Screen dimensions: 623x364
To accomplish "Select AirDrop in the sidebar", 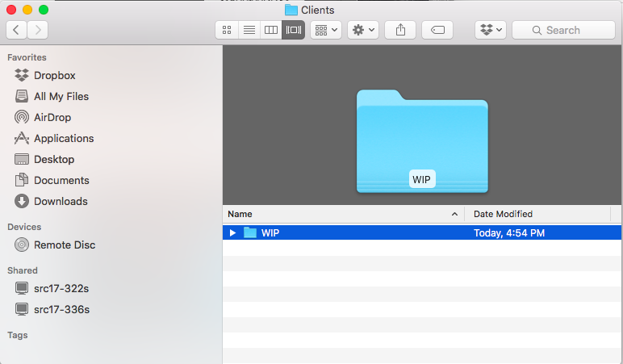I will 52,117.
